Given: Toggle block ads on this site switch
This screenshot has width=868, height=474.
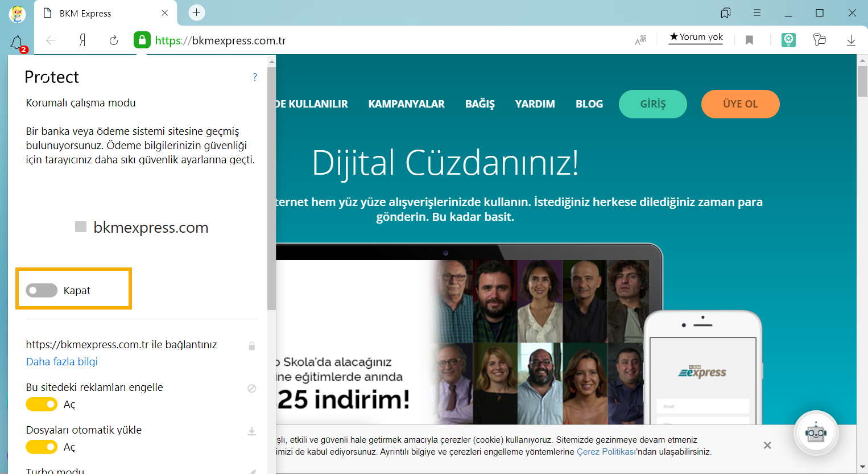Looking at the screenshot, I should 42,404.
